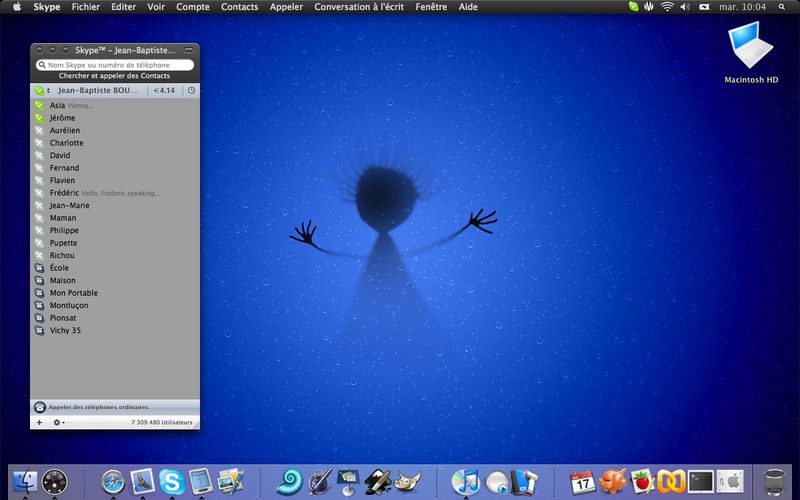This screenshot has height=500, width=800.
Task: Open Xcode hammer icon in Dock
Action: click(524, 482)
